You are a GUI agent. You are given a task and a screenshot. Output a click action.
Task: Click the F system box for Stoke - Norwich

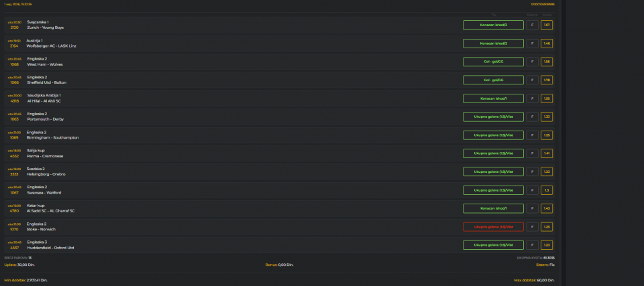click(x=532, y=227)
